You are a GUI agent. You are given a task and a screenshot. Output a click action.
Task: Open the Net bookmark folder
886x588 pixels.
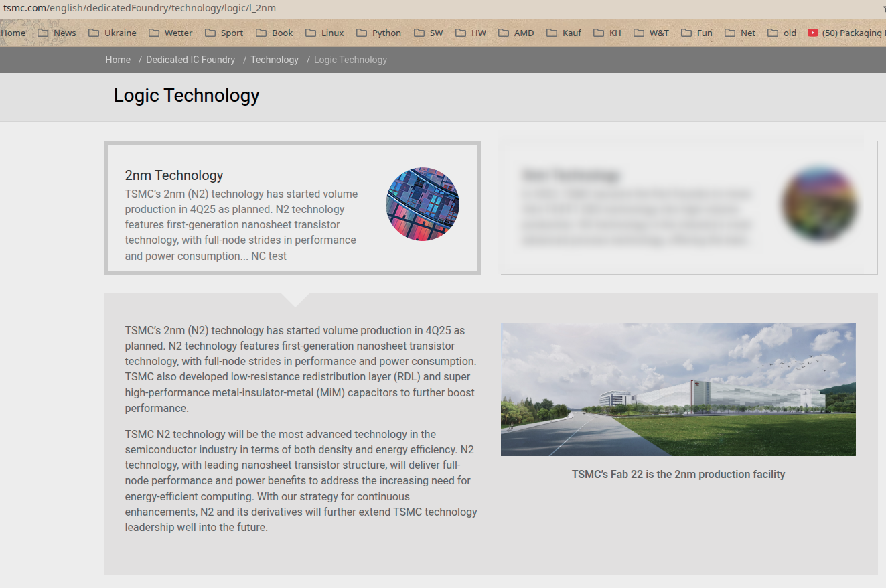click(740, 33)
